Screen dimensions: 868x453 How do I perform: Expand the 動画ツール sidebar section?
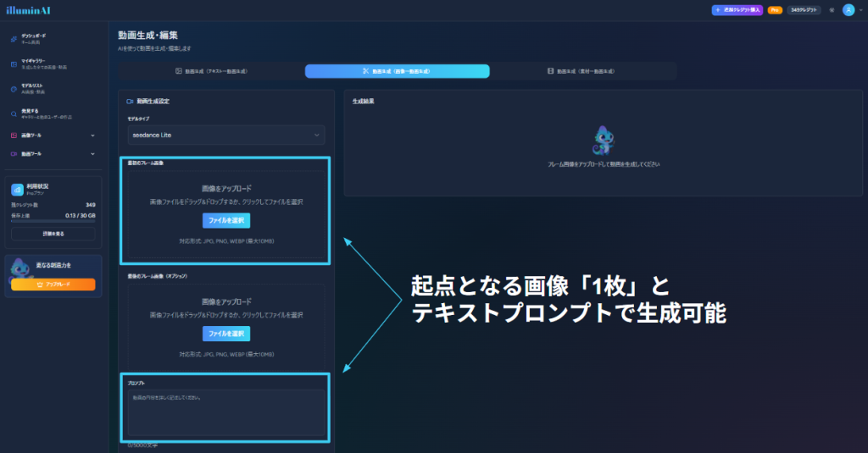(x=53, y=154)
